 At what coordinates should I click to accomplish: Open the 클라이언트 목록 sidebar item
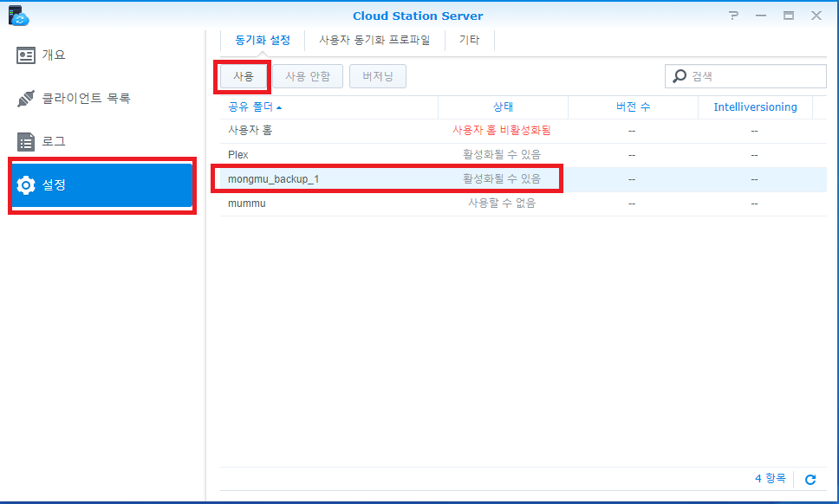(101, 99)
